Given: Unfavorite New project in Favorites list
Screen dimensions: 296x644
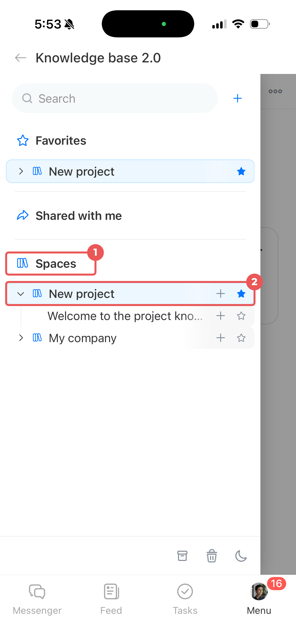Looking at the screenshot, I should coord(241,171).
